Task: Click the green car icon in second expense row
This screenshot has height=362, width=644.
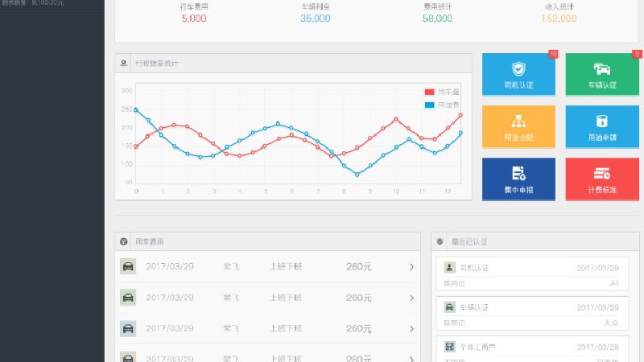Action: [x=128, y=298]
